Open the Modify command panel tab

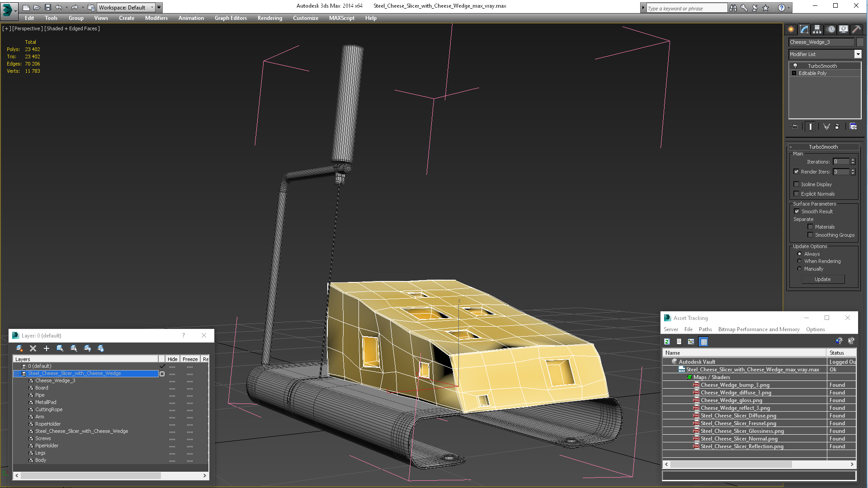804,29
